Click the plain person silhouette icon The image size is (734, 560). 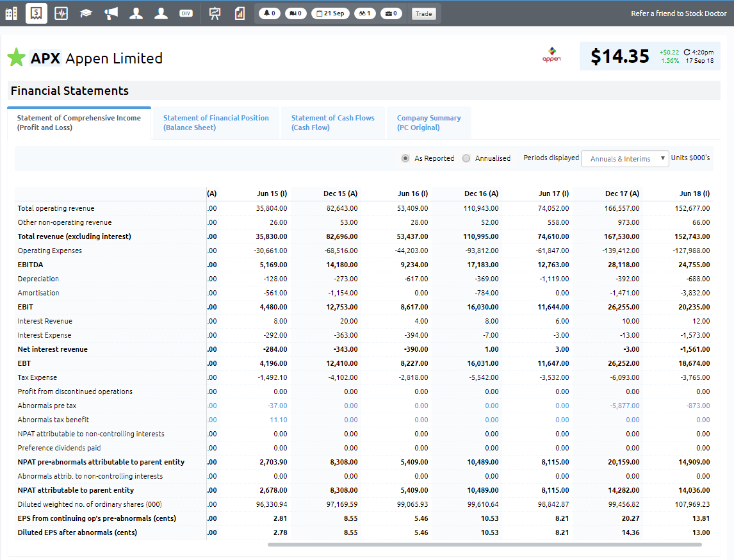click(161, 13)
